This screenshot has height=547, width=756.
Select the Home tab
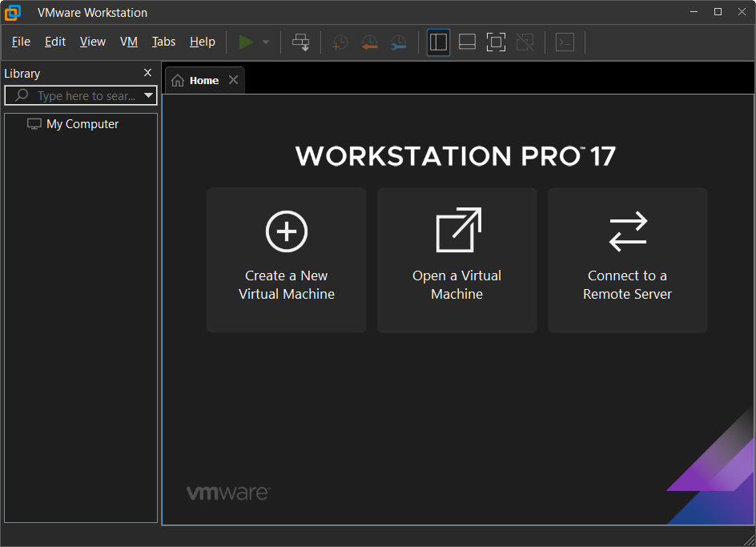204,81
